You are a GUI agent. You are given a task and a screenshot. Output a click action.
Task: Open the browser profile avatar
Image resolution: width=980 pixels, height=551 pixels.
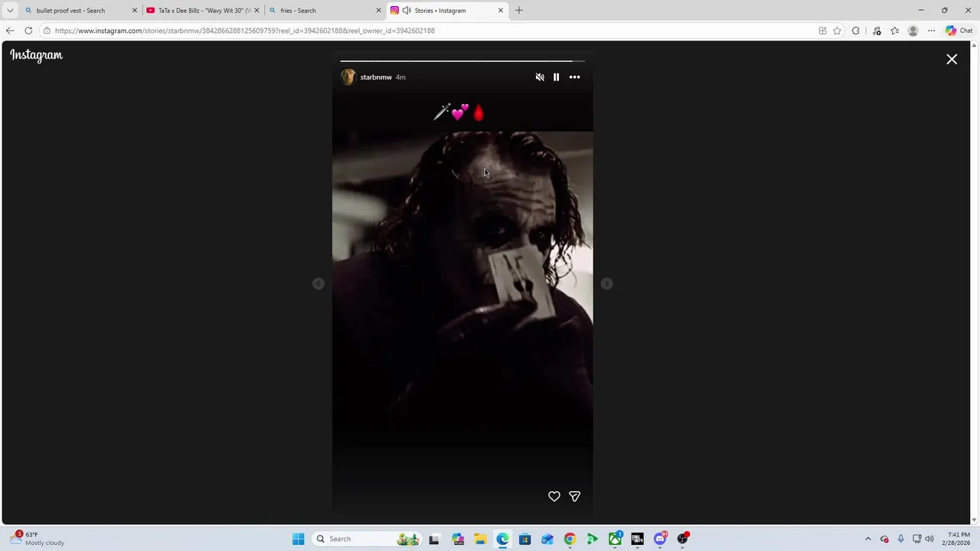[x=913, y=31]
